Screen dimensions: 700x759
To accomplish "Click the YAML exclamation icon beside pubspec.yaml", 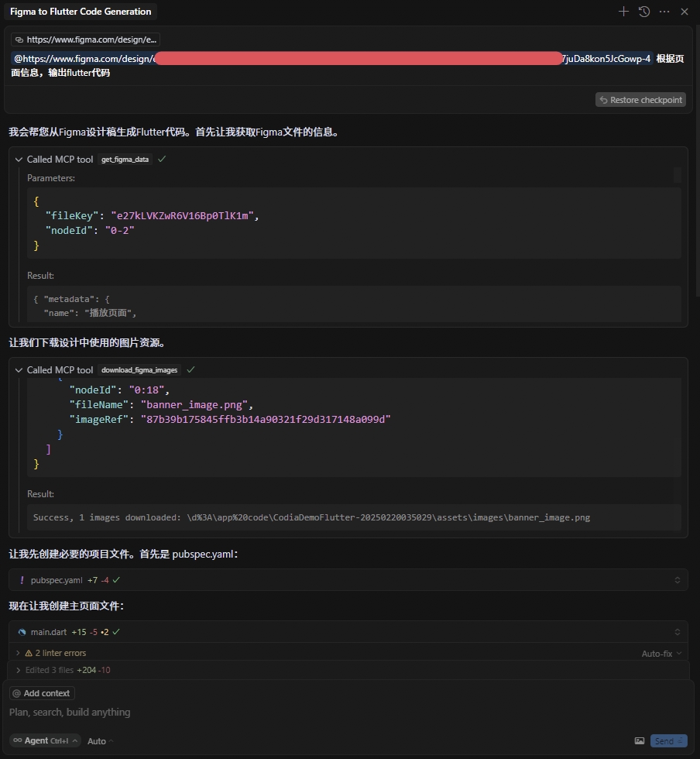I will click(x=22, y=580).
